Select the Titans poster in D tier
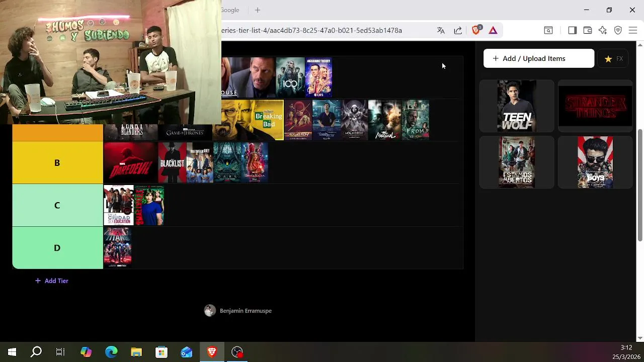644x362 pixels. point(118,248)
